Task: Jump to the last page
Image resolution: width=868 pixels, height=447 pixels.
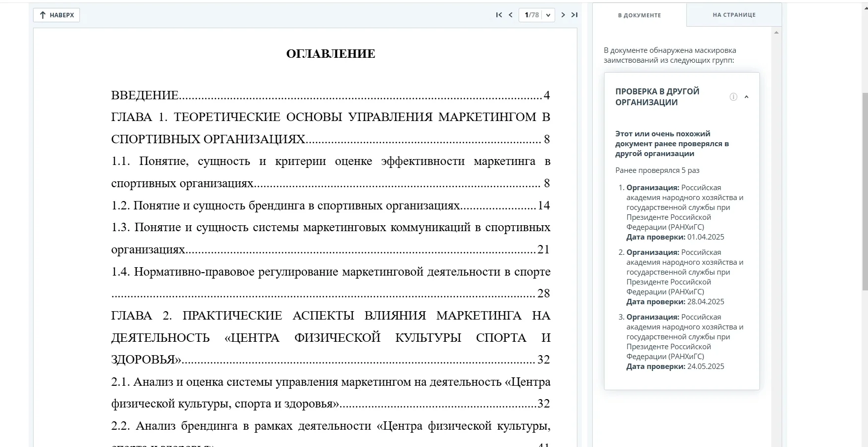Action: (x=574, y=15)
